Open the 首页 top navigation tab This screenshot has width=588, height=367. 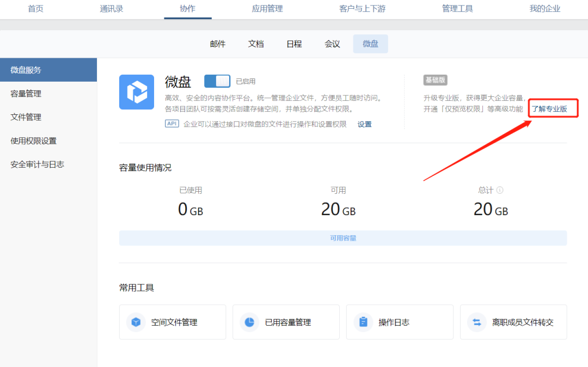click(x=35, y=9)
